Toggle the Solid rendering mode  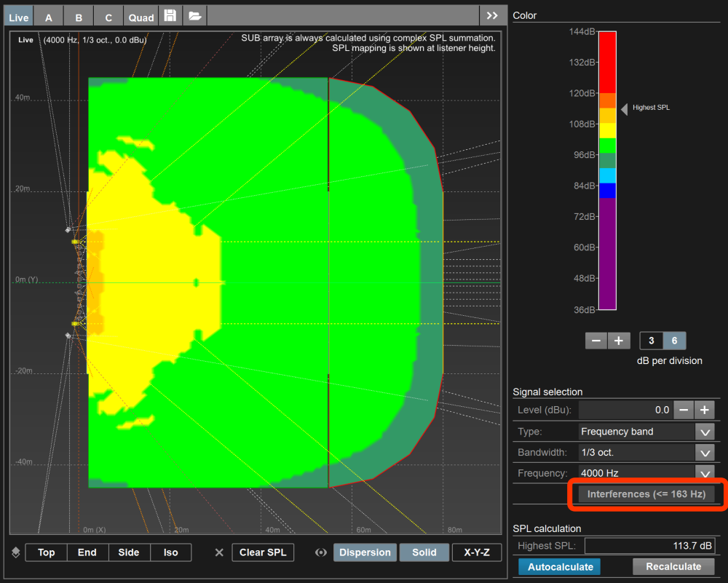coord(424,552)
